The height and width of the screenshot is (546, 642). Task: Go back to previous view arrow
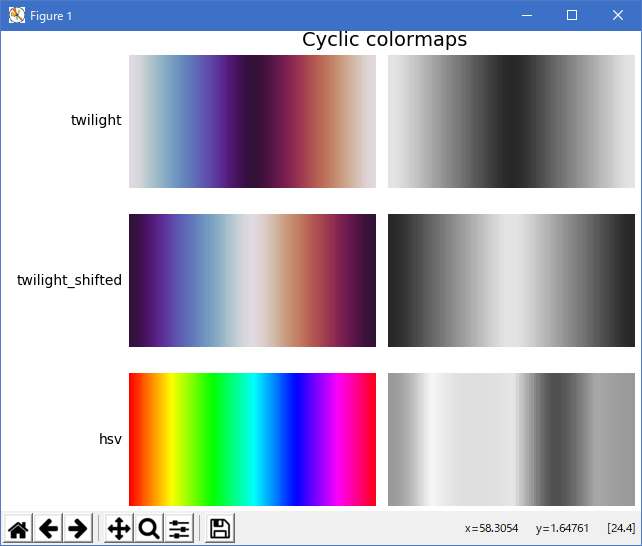48,528
